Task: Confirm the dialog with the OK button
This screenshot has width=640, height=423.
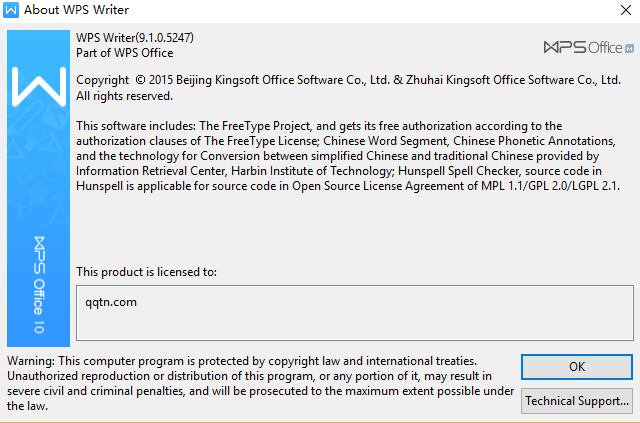Action: point(577,367)
